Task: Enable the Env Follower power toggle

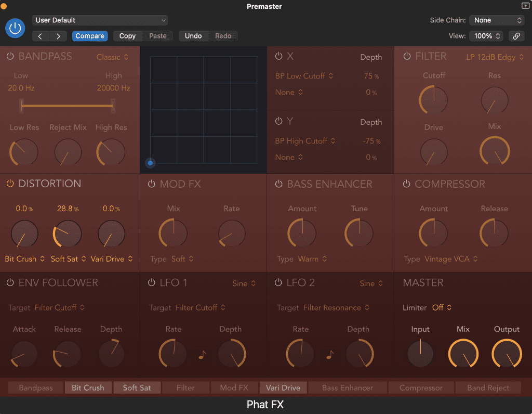Action: [10, 282]
